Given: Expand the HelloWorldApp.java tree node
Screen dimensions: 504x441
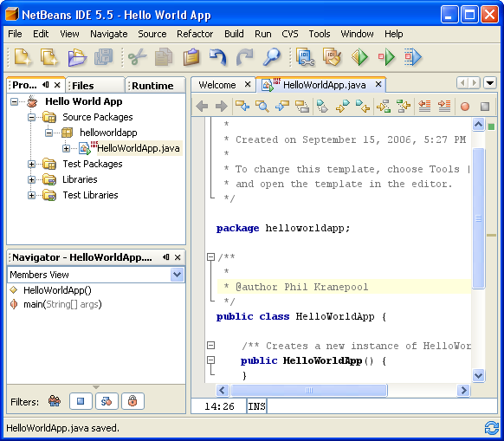Looking at the screenshot, I should (66, 148).
